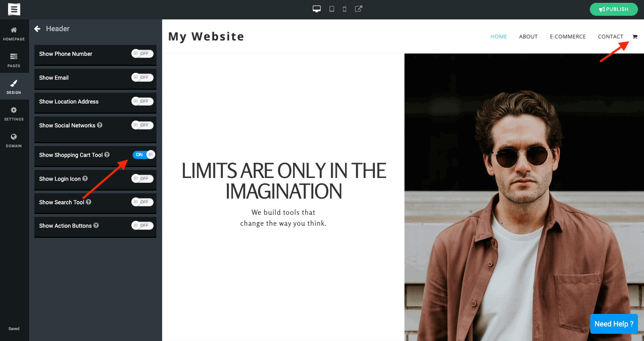The image size is (644, 341).
Task: Go to HOME in site navigation
Action: [498, 36]
